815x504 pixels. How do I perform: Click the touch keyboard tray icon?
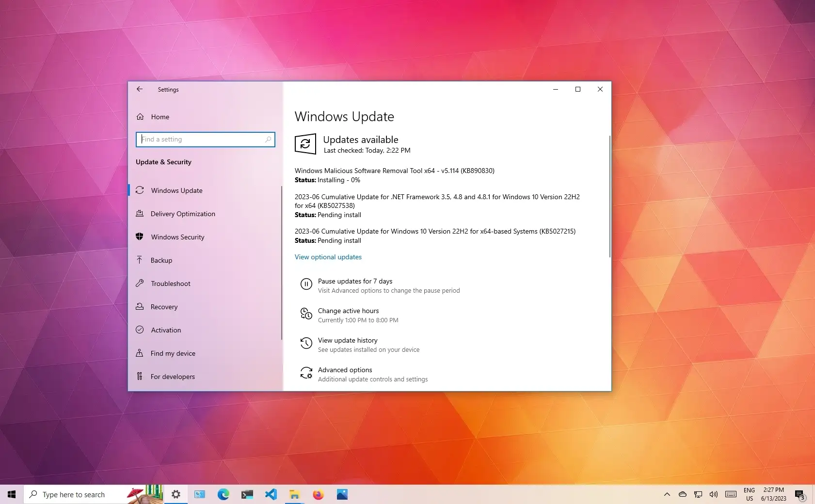click(731, 494)
